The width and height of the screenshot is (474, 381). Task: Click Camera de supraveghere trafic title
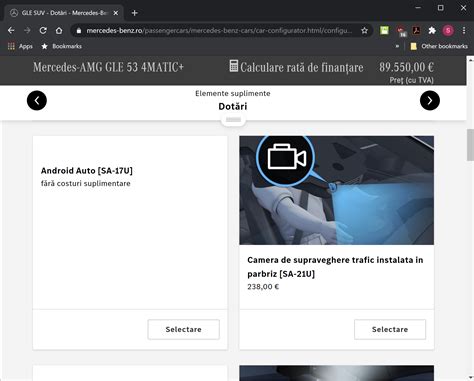pos(335,267)
